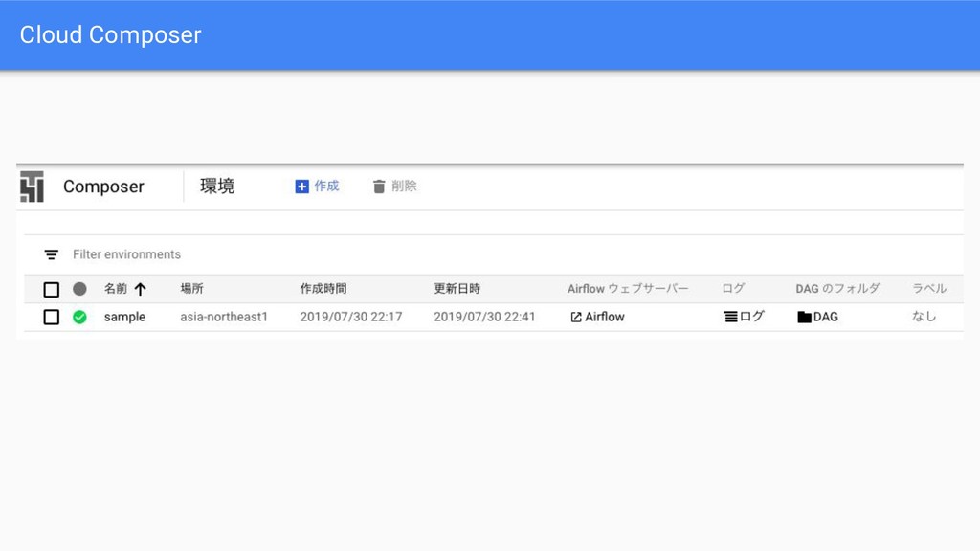This screenshot has width=980, height=551.
Task: Toggle the select-all checkbox in header
Action: click(52, 289)
